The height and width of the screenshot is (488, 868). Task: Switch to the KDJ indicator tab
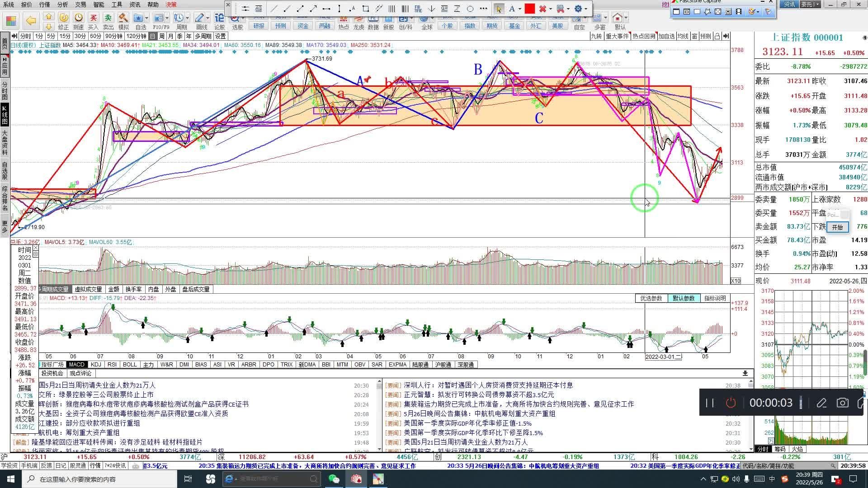(96, 365)
